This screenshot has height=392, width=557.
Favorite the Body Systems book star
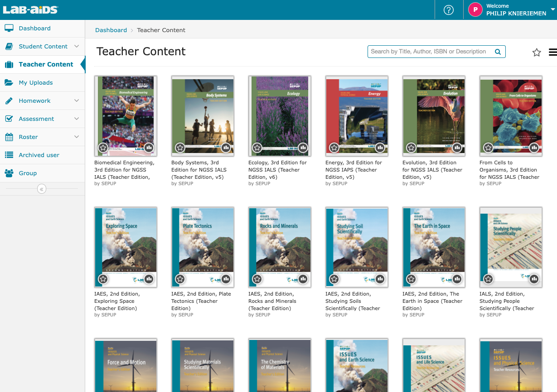coord(180,148)
